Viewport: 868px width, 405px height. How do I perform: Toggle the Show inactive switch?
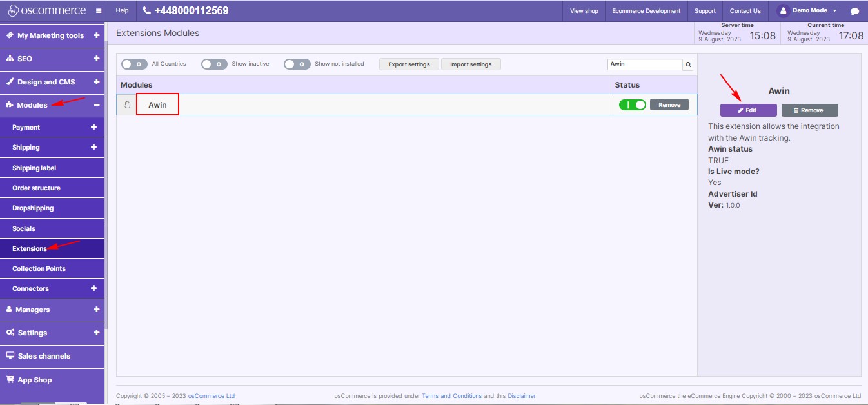tap(214, 64)
